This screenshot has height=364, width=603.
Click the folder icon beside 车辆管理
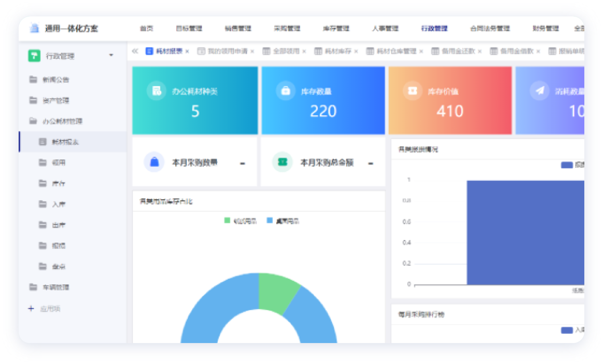point(33,287)
